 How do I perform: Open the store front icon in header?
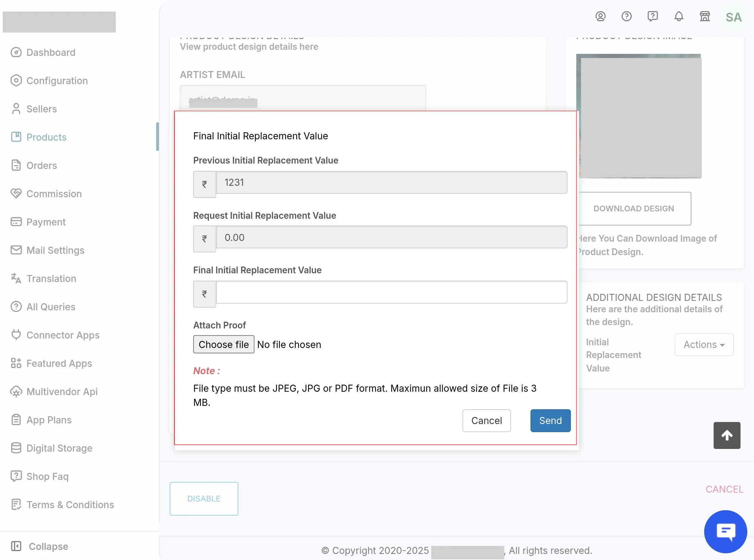tap(705, 16)
